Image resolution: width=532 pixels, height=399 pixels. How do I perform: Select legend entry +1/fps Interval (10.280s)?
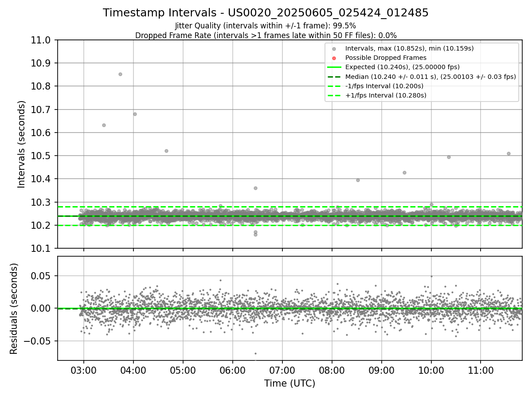click(x=386, y=95)
